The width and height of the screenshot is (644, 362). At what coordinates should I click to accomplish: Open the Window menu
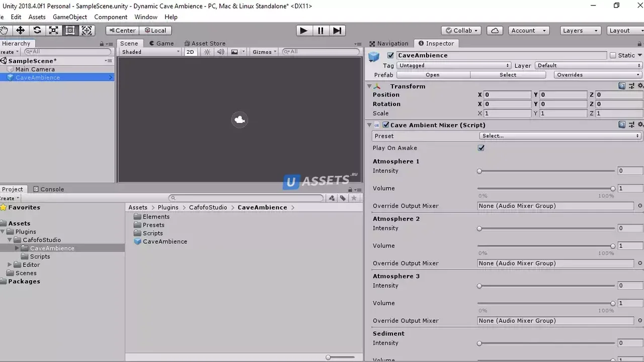[146, 17]
